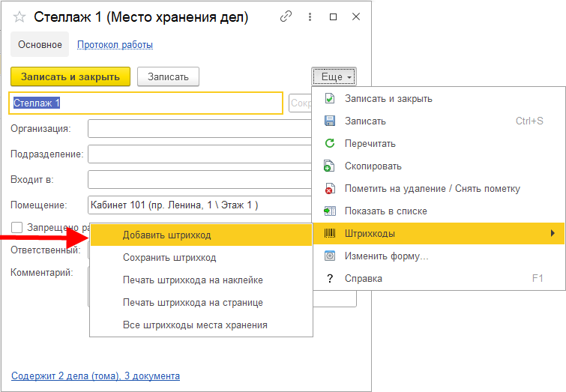Viewport: 566px width, 392px height.
Task: Click the blue floppy disk save icon
Action: pos(329,121)
